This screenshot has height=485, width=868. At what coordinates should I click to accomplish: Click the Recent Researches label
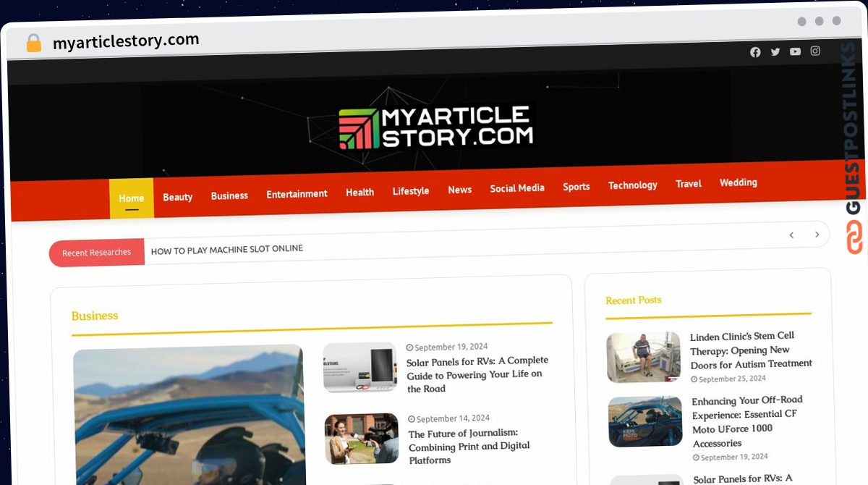pos(97,253)
